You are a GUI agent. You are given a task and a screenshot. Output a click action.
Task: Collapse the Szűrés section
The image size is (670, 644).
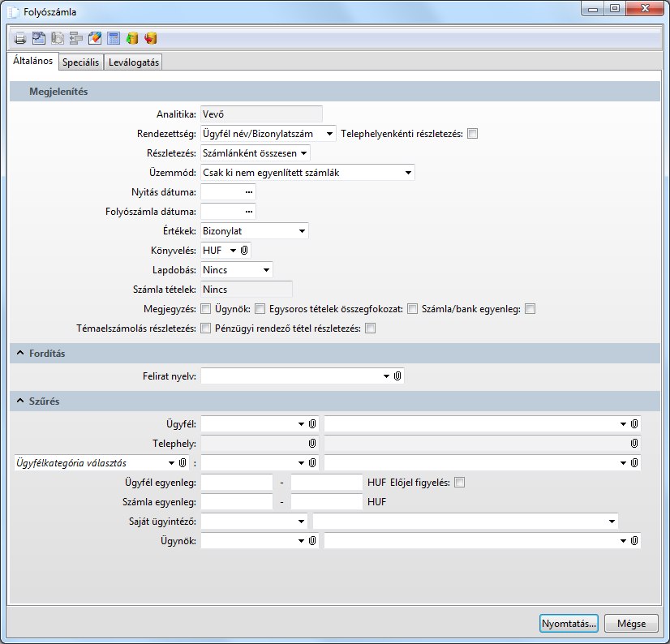[x=20, y=401]
